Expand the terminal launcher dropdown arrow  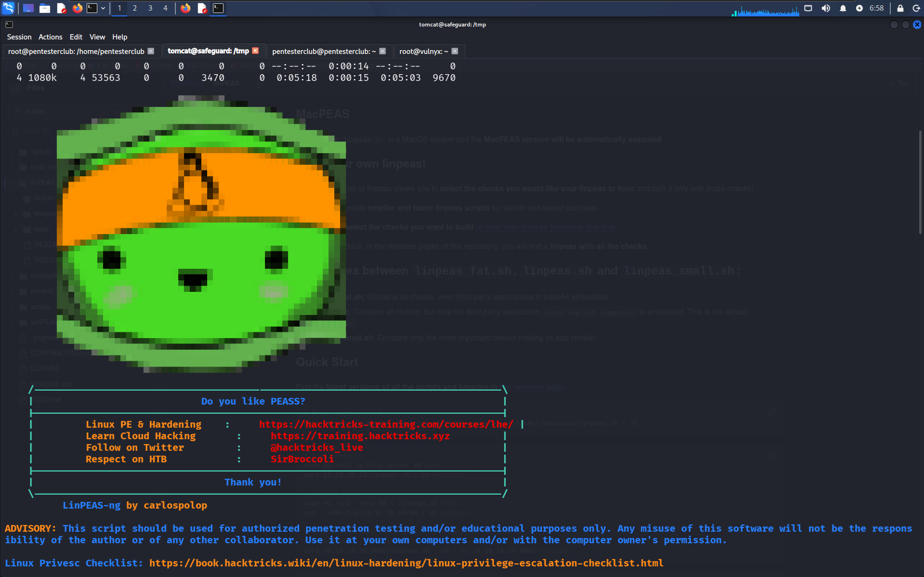103,8
